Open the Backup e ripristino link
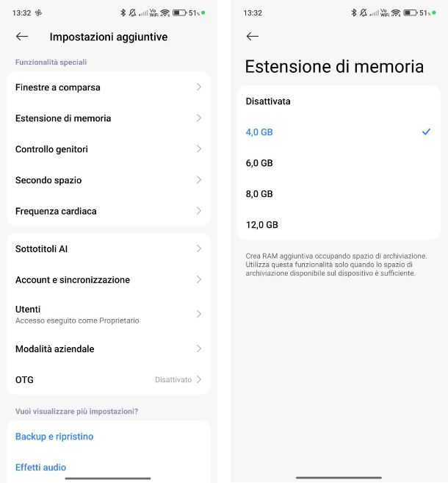Screen dimensions: 448x483 54,437
